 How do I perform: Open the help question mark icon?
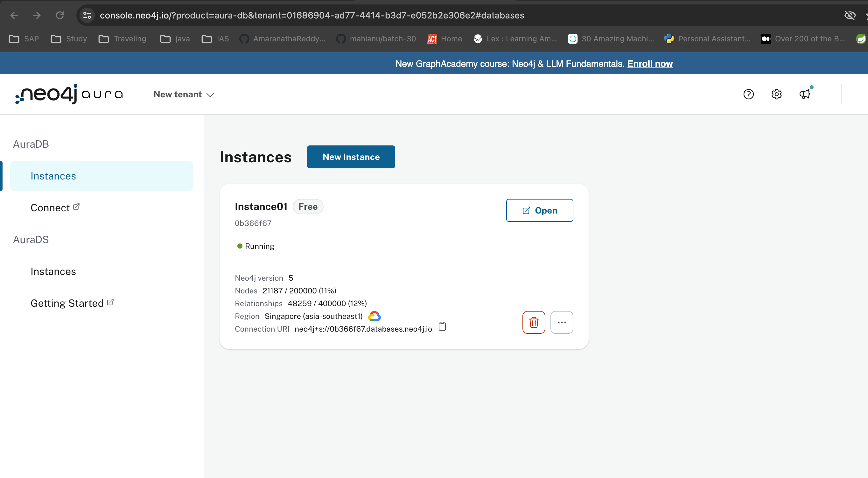pyautogui.click(x=748, y=95)
